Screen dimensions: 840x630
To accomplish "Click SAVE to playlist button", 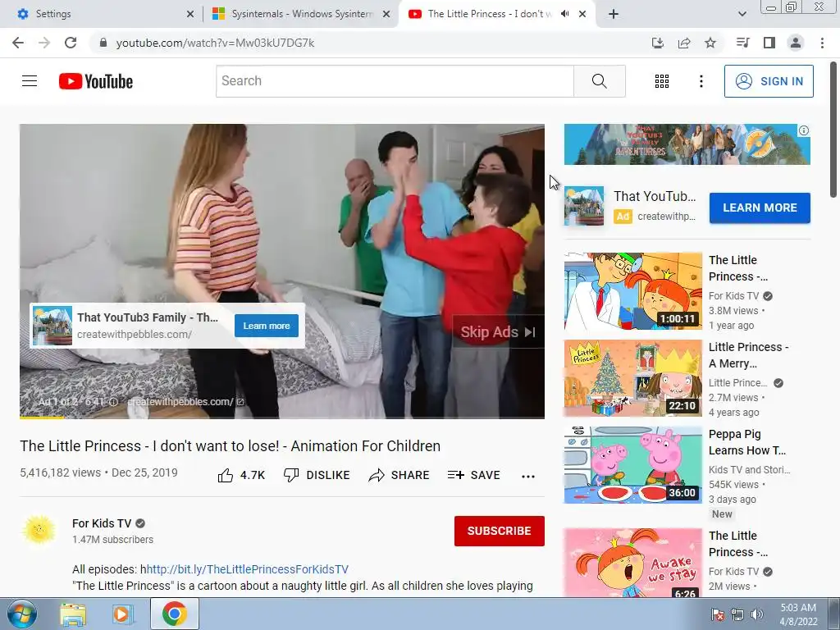I will coord(473,475).
